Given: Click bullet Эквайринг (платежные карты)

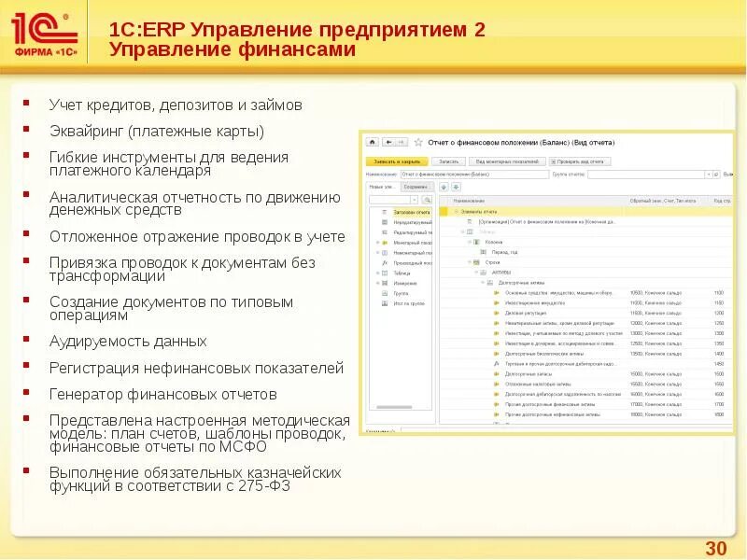Looking at the screenshot, I should [x=157, y=132].
